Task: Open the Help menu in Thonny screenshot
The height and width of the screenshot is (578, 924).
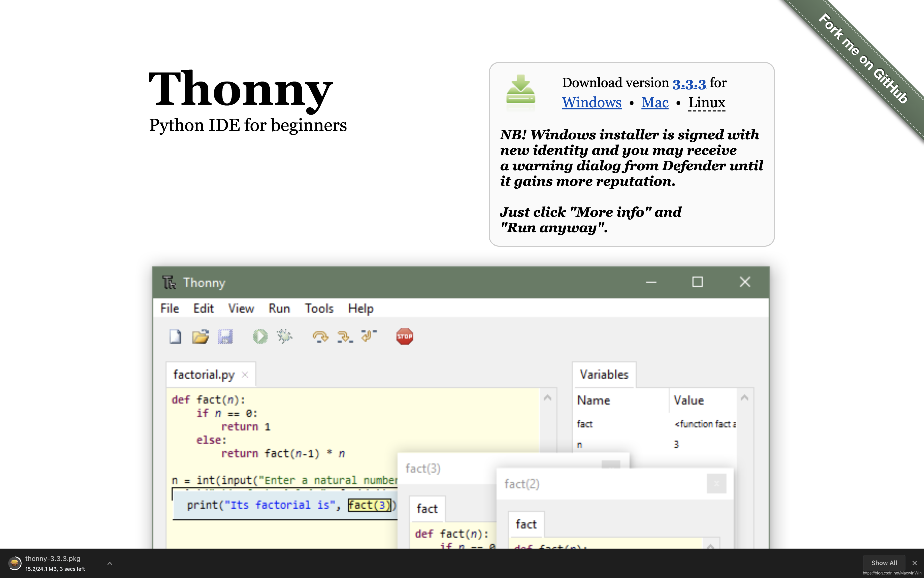Action: point(360,309)
